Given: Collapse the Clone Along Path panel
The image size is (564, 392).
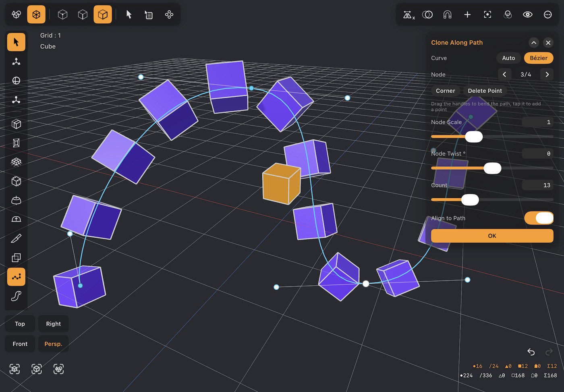Looking at the screenshot, I should 534,42.
